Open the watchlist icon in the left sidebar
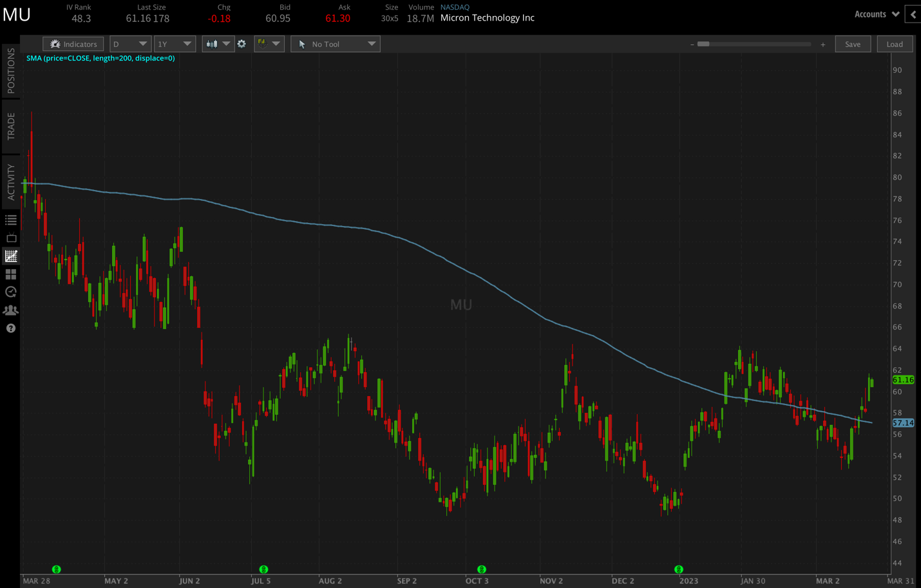This screenshot has width=921, height=588. pos(11,220)
